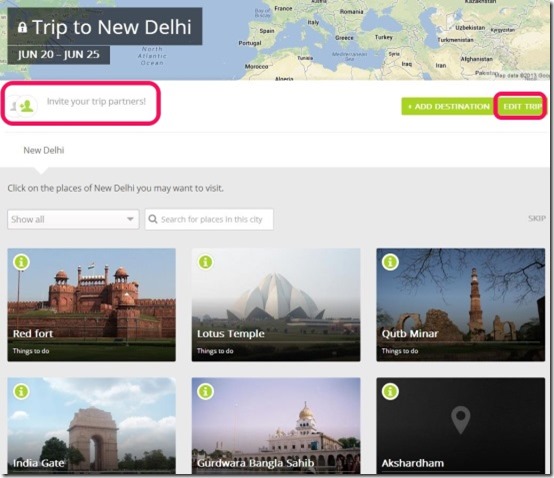Image resolution: width=554 pixels, height=478 pixels.
Task: Click the Add Destination button
Action: point(448,106)
